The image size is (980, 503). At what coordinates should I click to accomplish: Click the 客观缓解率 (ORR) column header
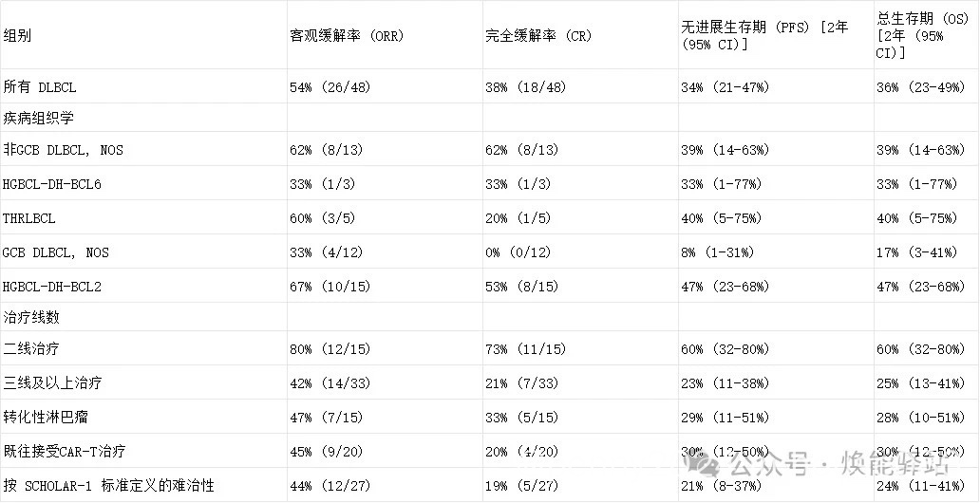(x=347, y=36)
